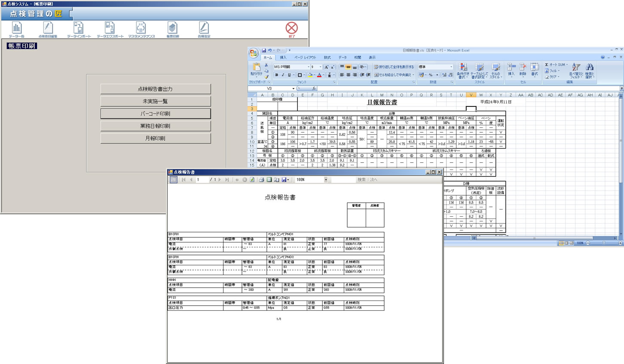The width and height of the screenshot is (624, 364).
Task: Open the データインポート tool
Action: click(79, 29)
